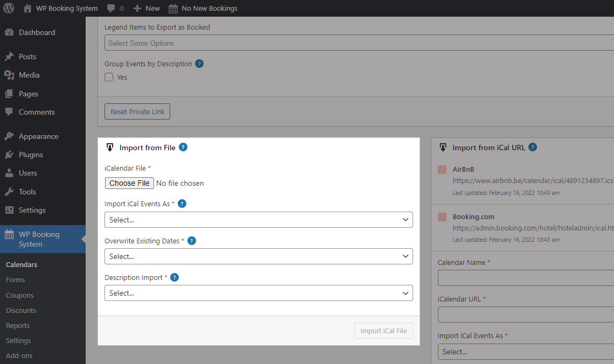Open help for Group Events by Description

199,64
